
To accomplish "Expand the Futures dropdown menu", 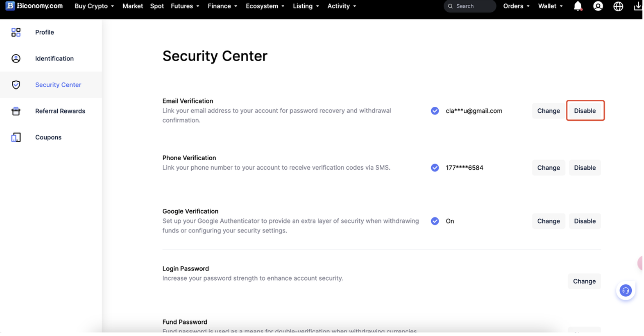I will pos(185,6).
